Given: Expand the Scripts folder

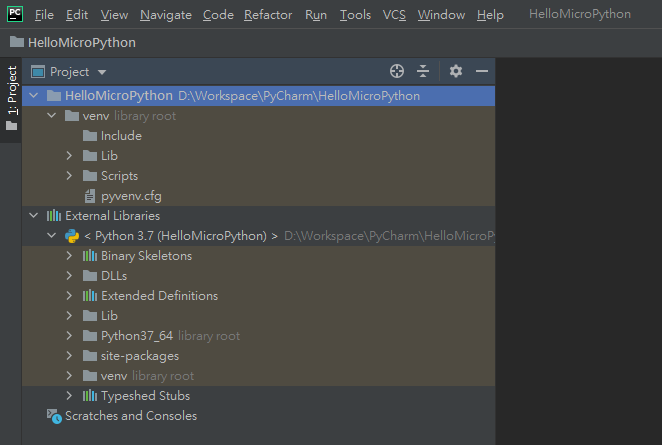Looking at the screenshot, I should tap(69, 176).
